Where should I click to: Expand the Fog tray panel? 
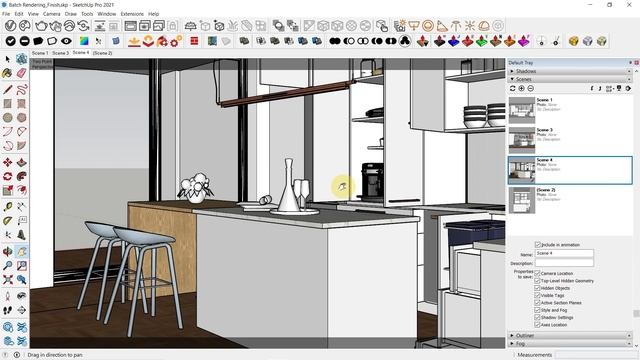569,344
